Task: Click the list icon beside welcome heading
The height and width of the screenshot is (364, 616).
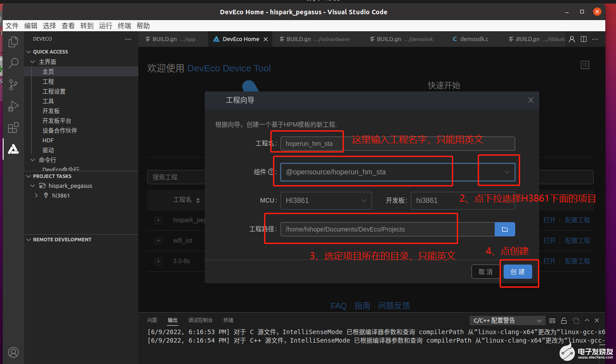Action: tap(585, 65)
